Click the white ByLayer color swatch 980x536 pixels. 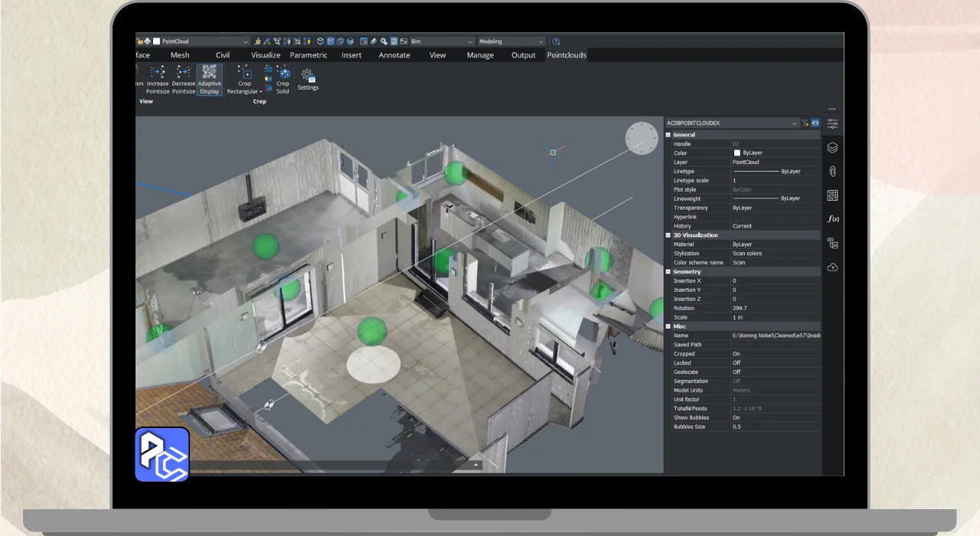pos(737,153)
